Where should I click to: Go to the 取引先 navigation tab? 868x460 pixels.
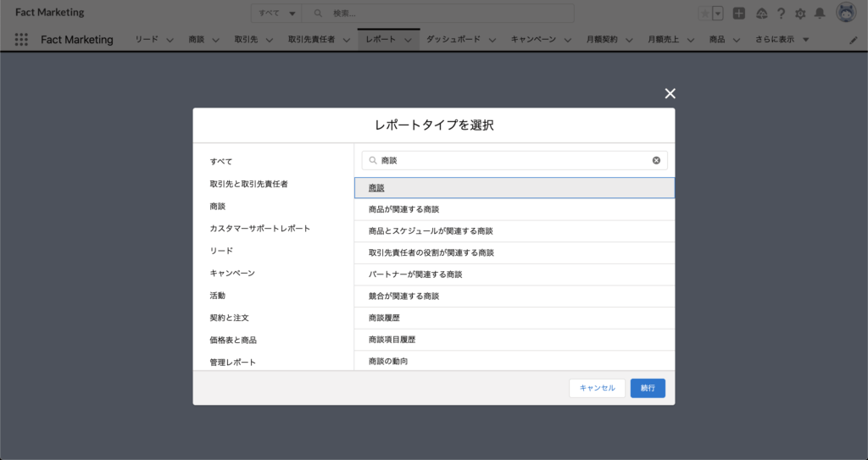pos(246,39)
